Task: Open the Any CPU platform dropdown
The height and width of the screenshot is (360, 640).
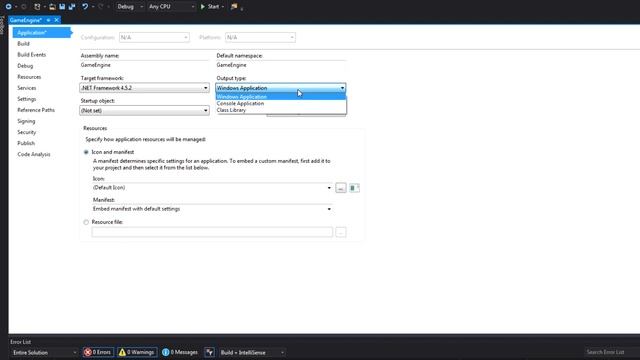Action: pos(171,7)
